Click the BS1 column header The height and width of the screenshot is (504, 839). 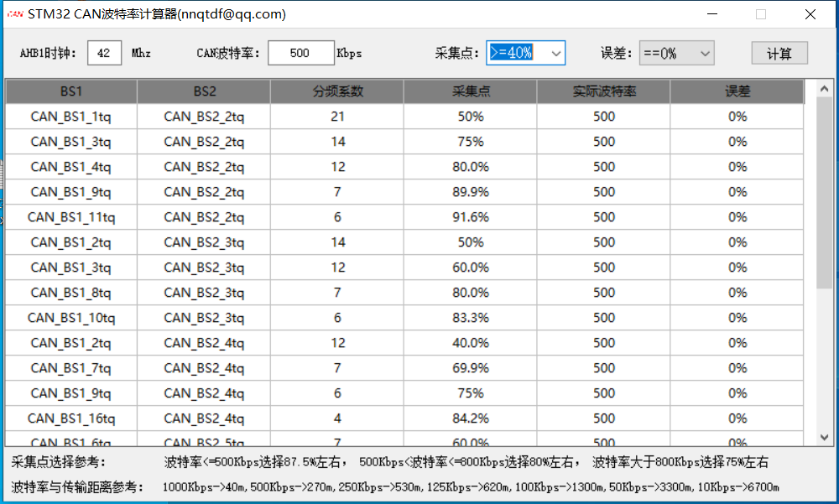coord(70,91)
